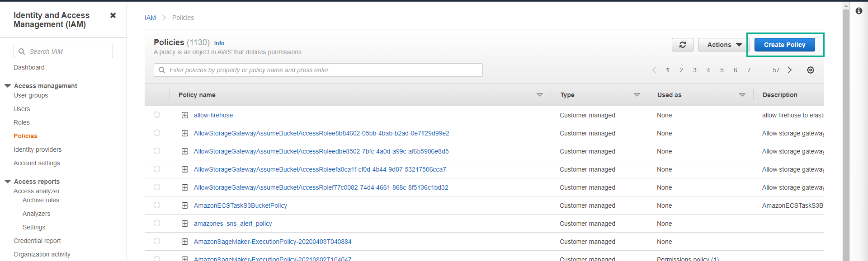
Task: Select the amazones_sns_alert_policy radio button
Action: click(157, 223)
